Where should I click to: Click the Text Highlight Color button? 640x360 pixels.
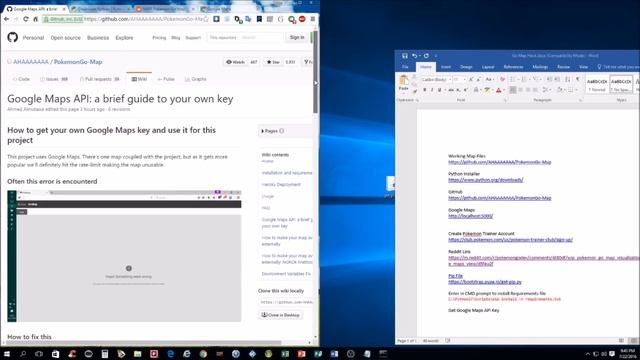487,90
